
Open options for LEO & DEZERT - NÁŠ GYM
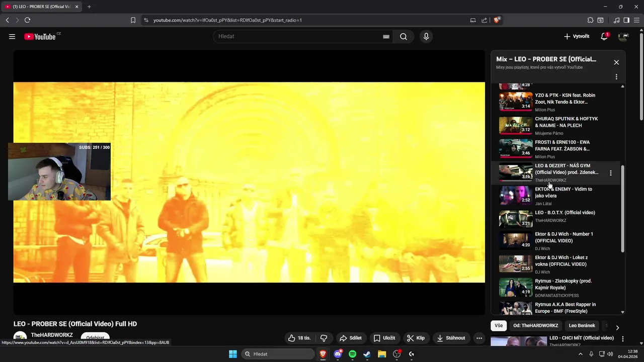pyautogui.click(x=611, y=173)
